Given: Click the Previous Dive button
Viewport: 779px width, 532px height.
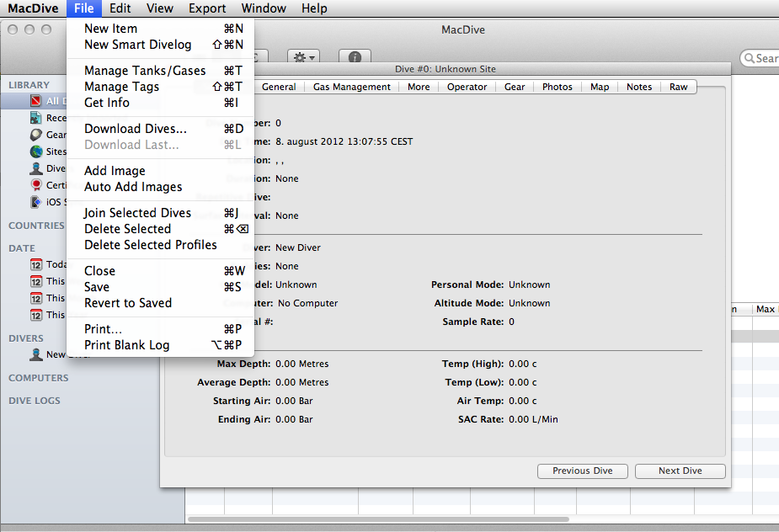Looking at the screenshot, I should coord(582,471).
